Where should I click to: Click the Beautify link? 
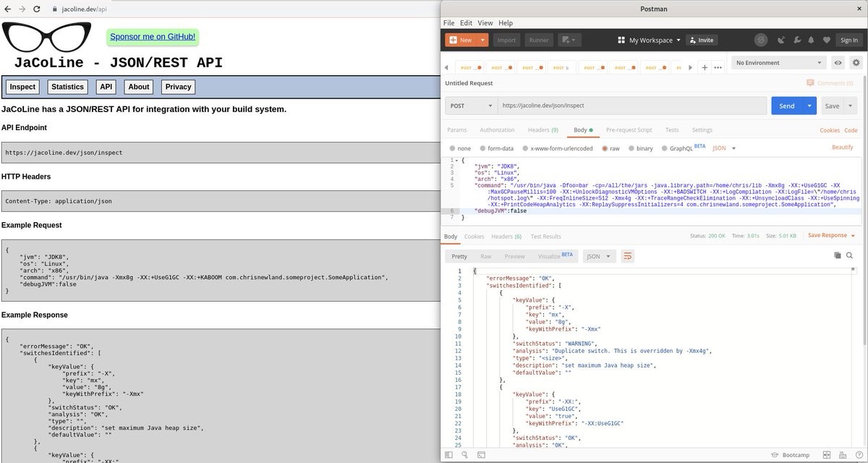(843, 148)
